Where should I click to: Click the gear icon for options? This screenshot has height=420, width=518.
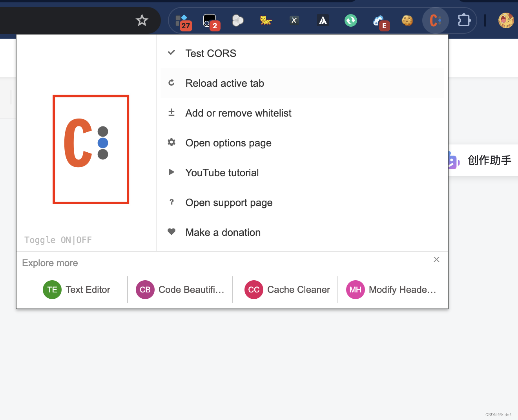pyautogui.click(x=171, y=142)
